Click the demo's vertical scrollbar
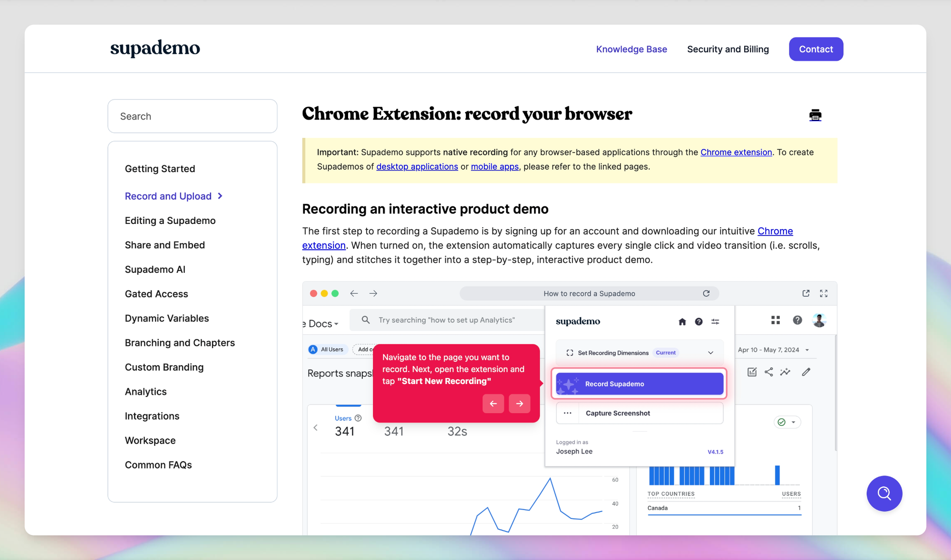 point(835,394)
